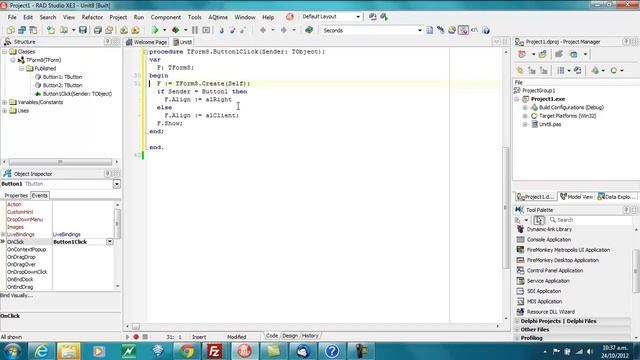
Task: Click the Back navigation arrow icon
Action: tap(263, 30)
